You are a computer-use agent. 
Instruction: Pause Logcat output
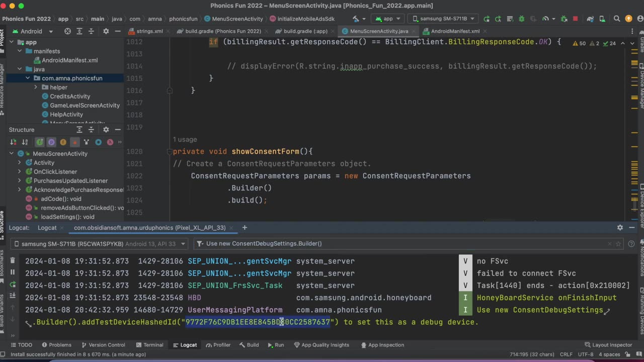[x=13, y=272]
